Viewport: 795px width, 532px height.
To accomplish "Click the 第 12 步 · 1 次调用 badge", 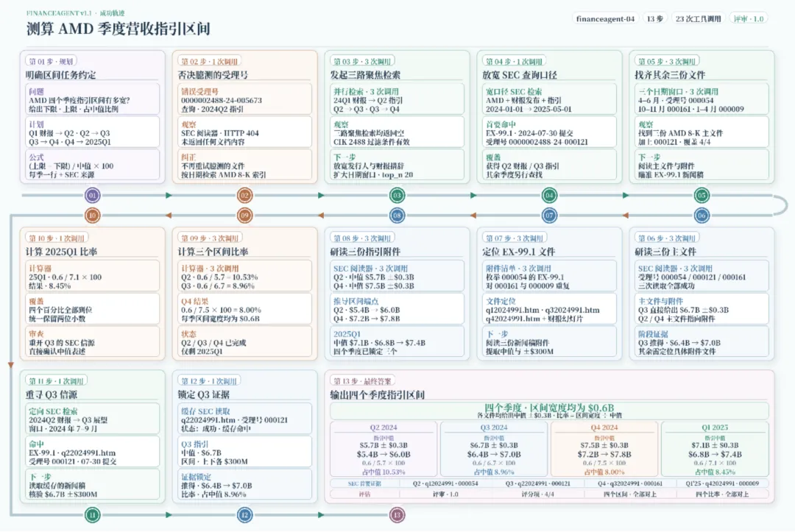I will (209, 381).
